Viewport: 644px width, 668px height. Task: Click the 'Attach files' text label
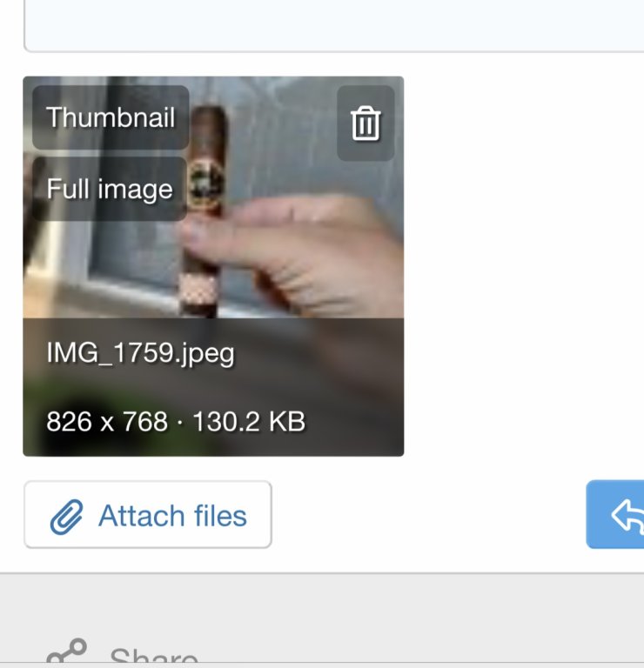tap(172, 516)
